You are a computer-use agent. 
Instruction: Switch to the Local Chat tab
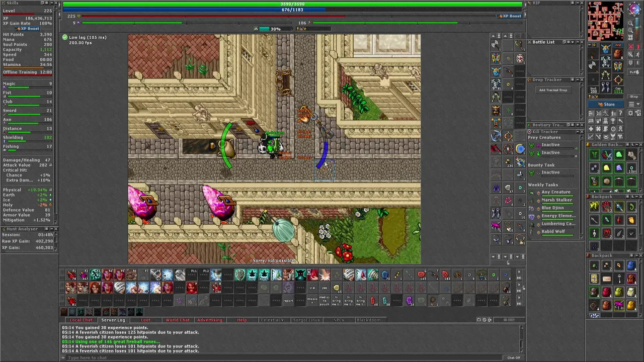(81, 320)
